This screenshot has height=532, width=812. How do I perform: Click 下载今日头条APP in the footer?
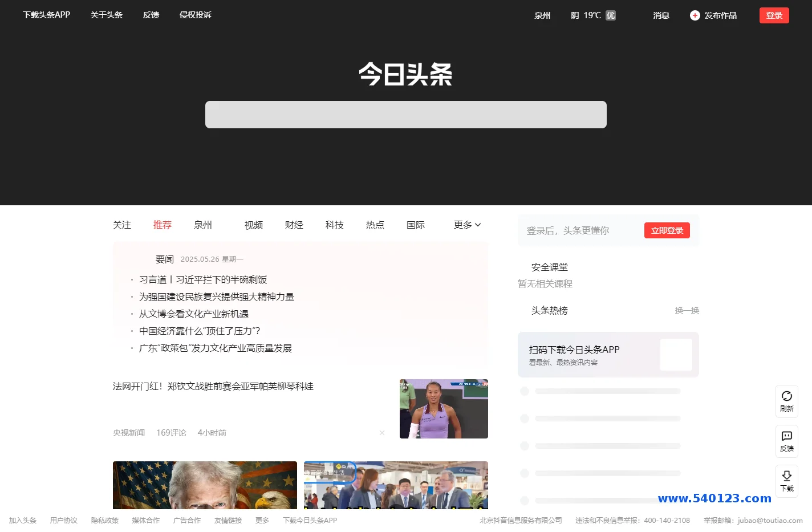pos(310,521)
